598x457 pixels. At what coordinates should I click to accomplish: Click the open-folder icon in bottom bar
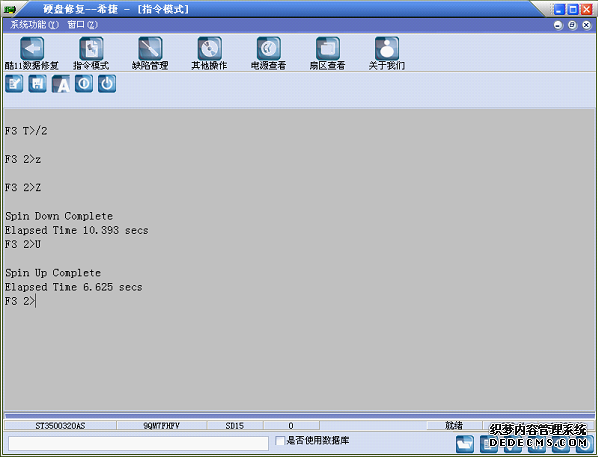coord(465,444)
